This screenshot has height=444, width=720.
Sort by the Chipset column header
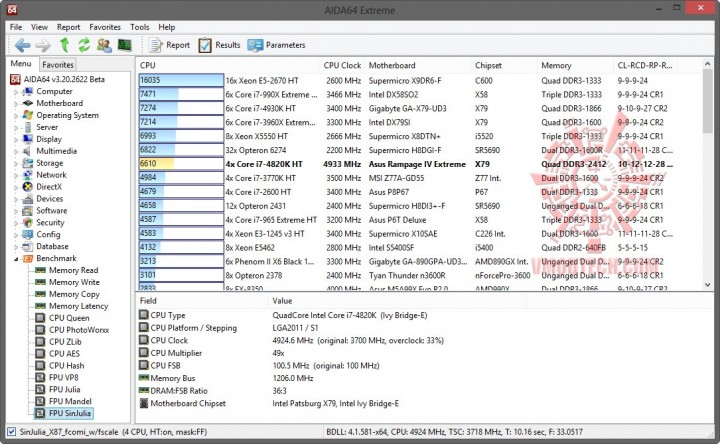click(504, 66)
